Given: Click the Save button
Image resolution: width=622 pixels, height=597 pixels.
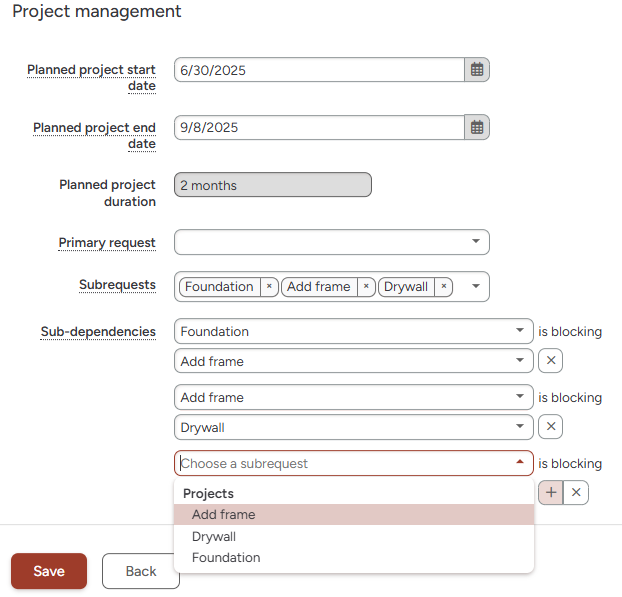Looking at the screenshot, I should pyautogui.click(x=49, y=571).
